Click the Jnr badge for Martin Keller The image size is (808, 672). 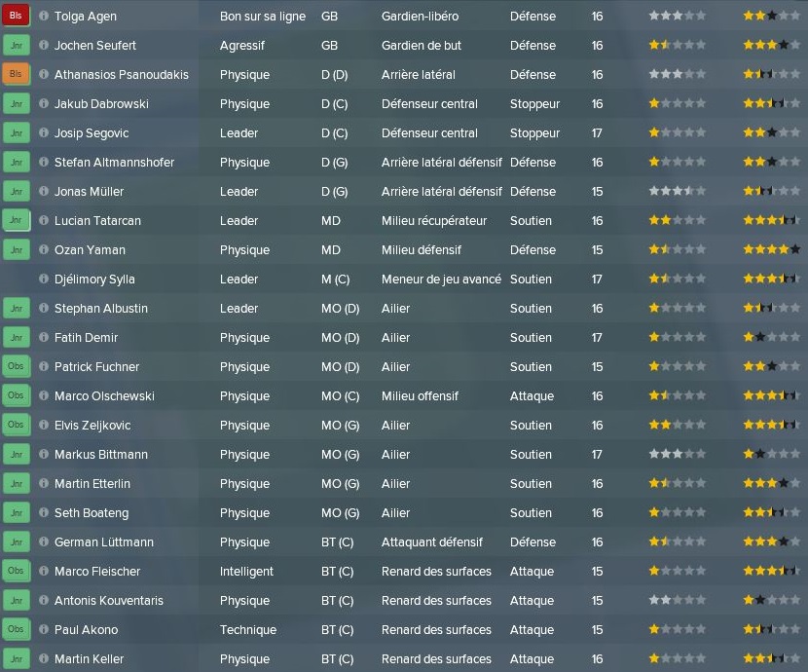click(16, 658)
